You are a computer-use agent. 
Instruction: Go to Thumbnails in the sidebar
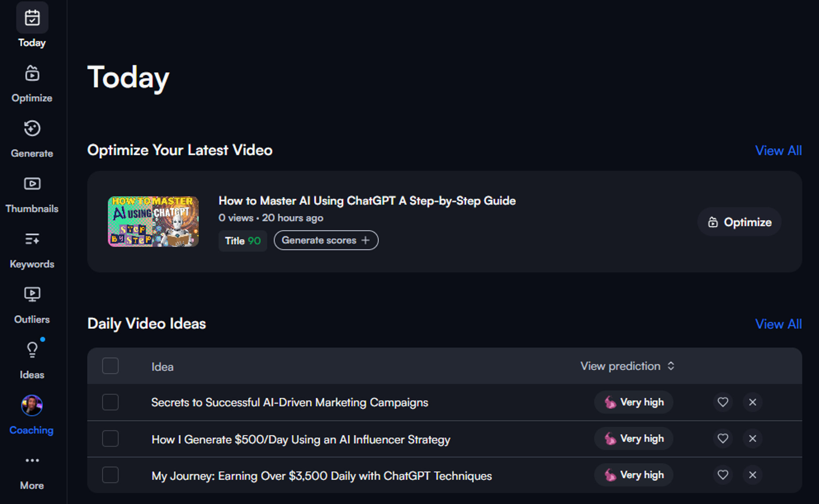tap(32, 184)
